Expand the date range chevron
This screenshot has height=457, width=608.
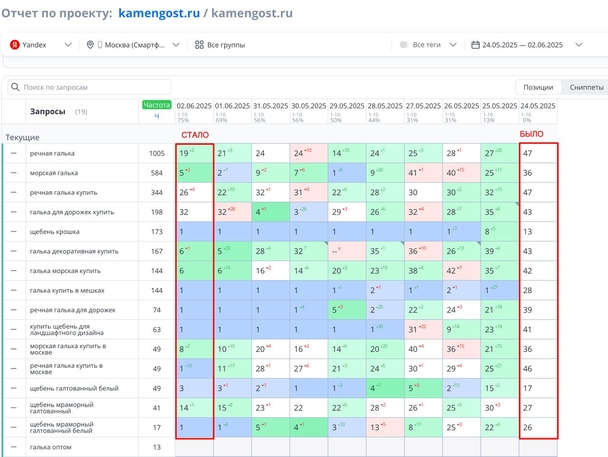tap(579, 45)
